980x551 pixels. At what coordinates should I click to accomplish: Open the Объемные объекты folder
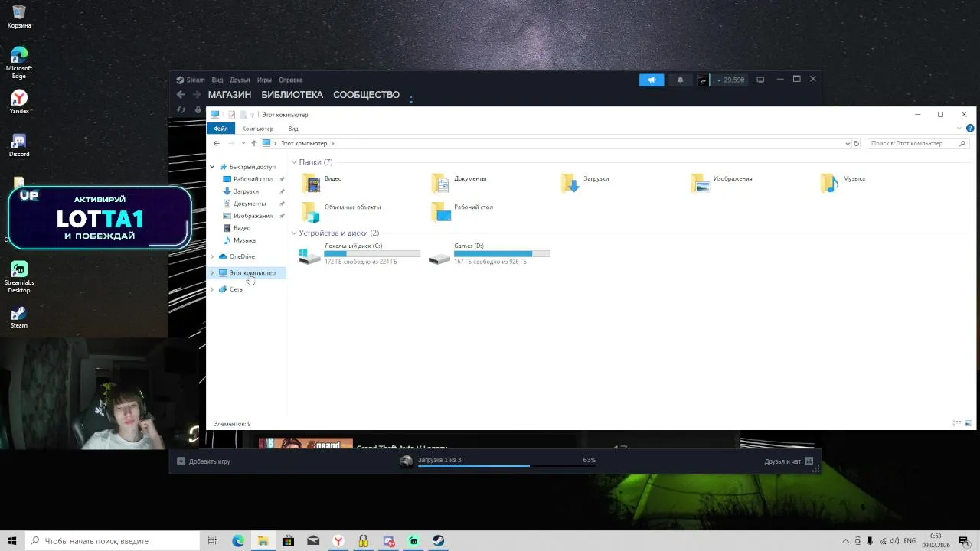coord(341,211)
